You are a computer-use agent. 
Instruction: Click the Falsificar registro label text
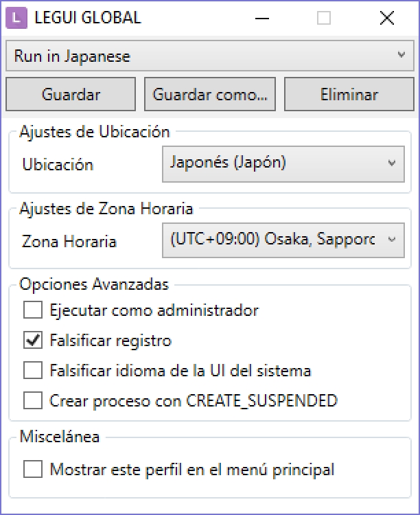(x=110, y=341)
